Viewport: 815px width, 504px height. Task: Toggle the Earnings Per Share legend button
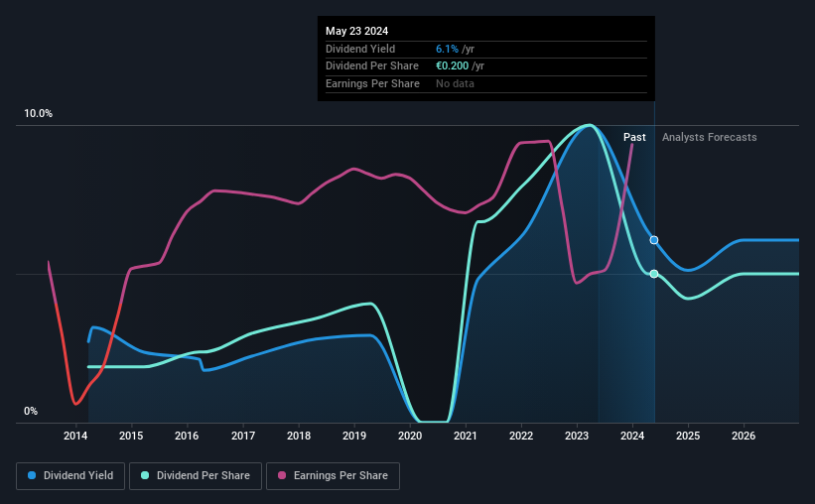333,476
